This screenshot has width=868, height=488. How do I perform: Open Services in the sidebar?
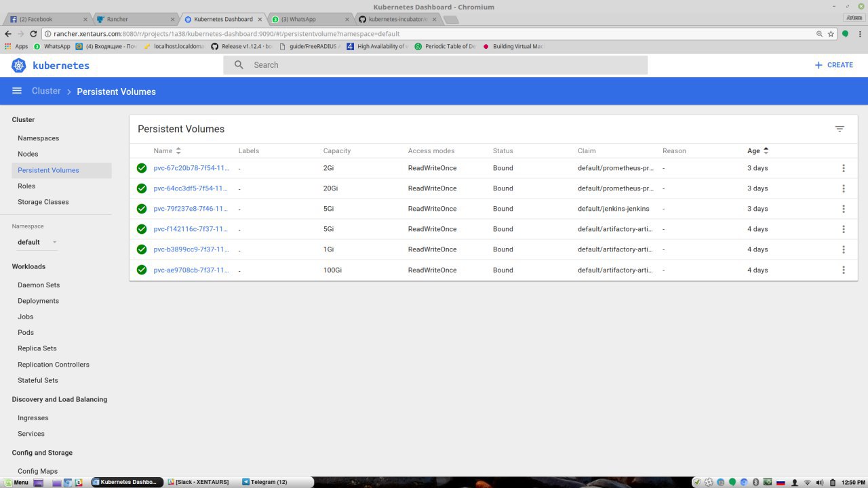pyautogui.click(x=31, y=434)
